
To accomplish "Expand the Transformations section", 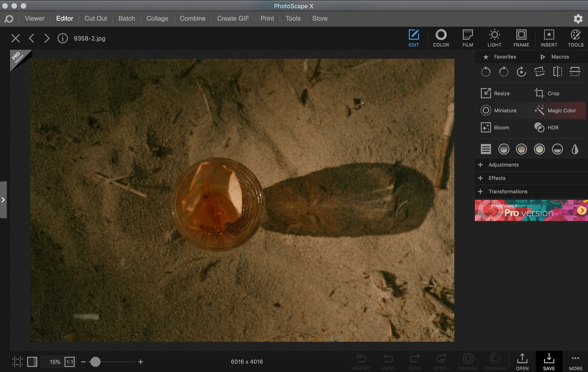I will pos(508,192).
